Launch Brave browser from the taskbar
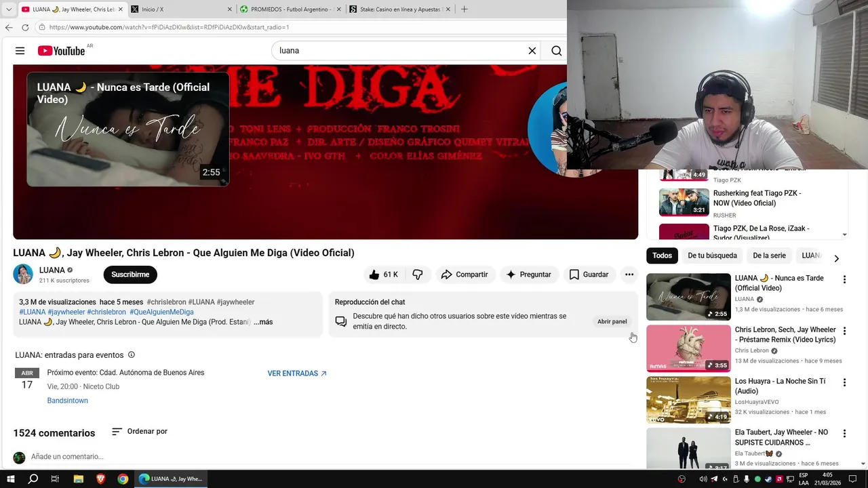This screenshot has width=868, height=488. [x=100, y=479]
